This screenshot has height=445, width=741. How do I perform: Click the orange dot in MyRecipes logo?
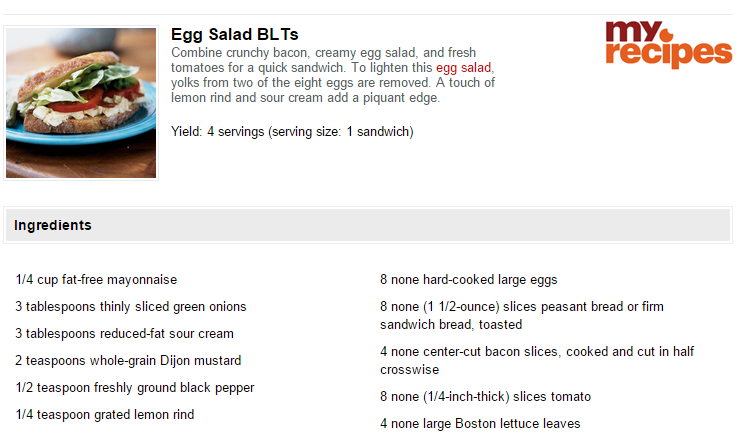[667, 35]
